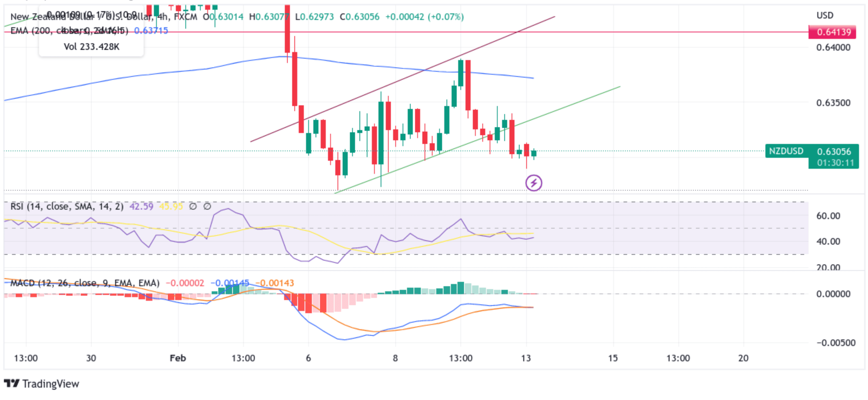Click the RSI value 42.59
The image size is (868, 400).
141,206
